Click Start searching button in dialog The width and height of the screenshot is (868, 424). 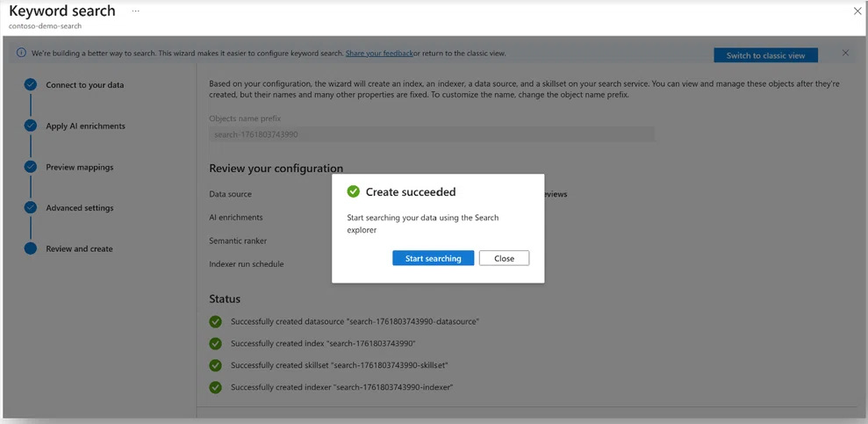point(433,258)
